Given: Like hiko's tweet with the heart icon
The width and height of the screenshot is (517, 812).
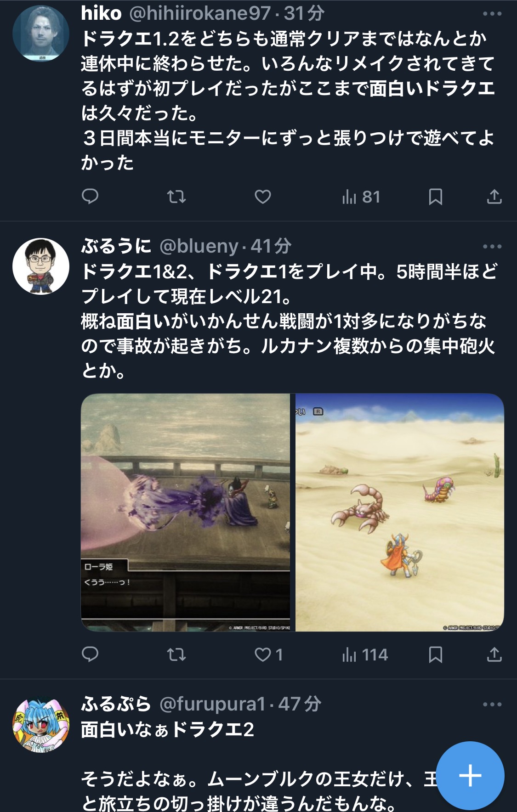Looking at the screenshot, I should click(x=263, y=197).
